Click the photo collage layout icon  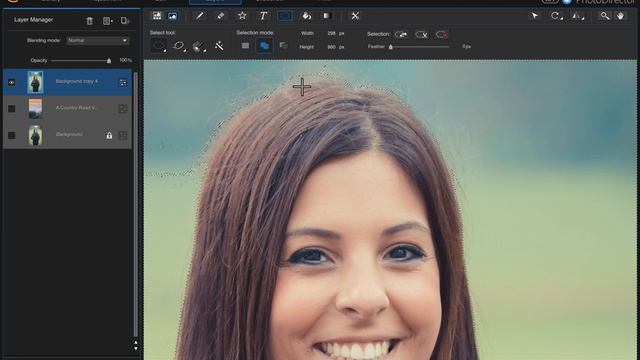pyautogui.click(x=157, y=16)
